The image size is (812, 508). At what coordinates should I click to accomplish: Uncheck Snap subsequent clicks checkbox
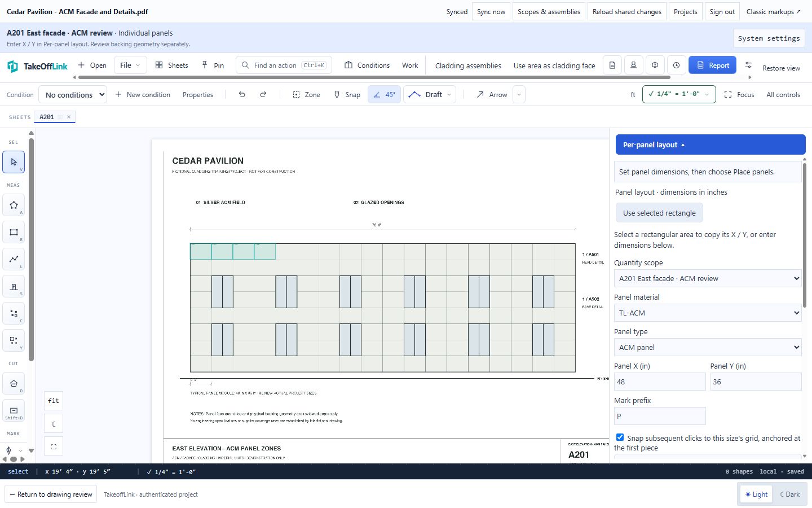620,437
